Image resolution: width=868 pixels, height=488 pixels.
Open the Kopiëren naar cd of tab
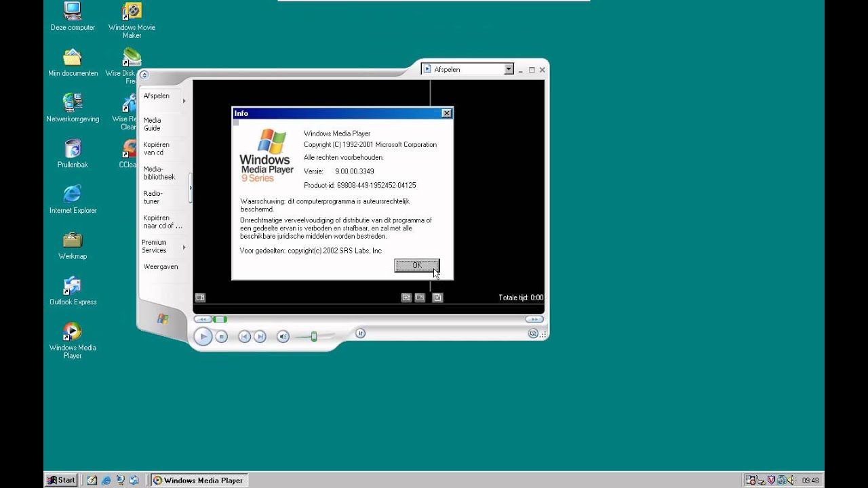click(x=163, y=222)
